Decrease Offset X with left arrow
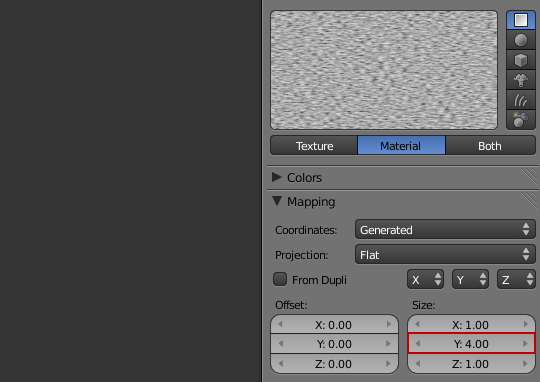Viewport: 540px width, 382px height. click(x=280, y=324)
